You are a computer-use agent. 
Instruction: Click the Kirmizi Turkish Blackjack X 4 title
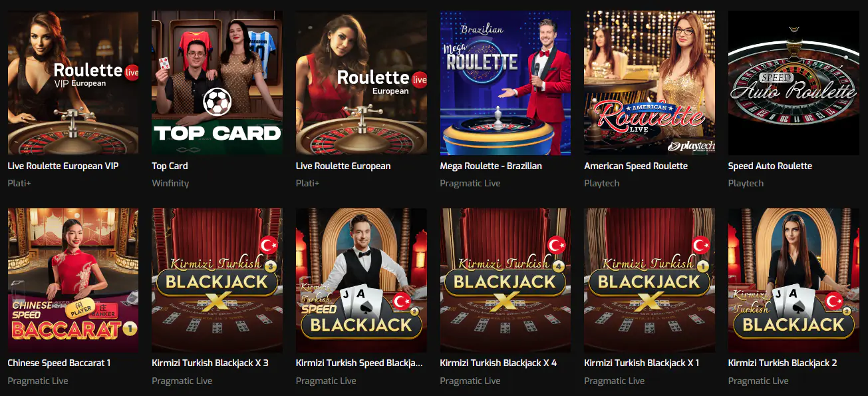[x=498, y=363]
